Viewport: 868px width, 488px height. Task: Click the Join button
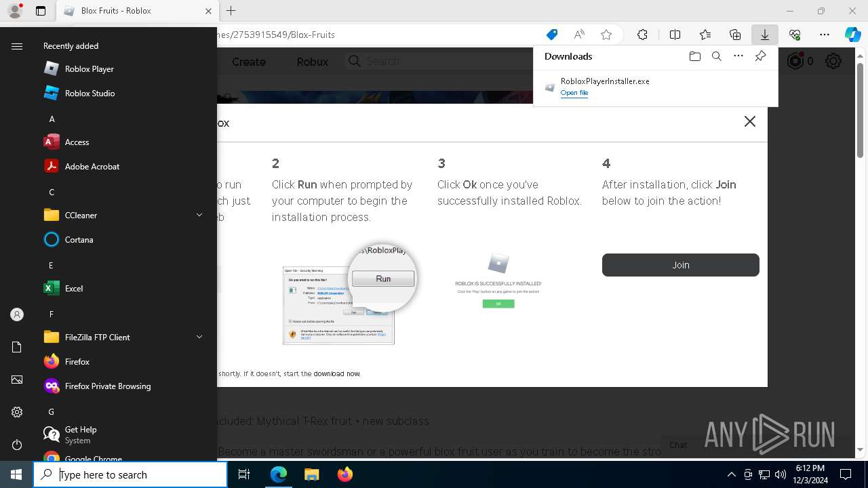pos(681,265)
